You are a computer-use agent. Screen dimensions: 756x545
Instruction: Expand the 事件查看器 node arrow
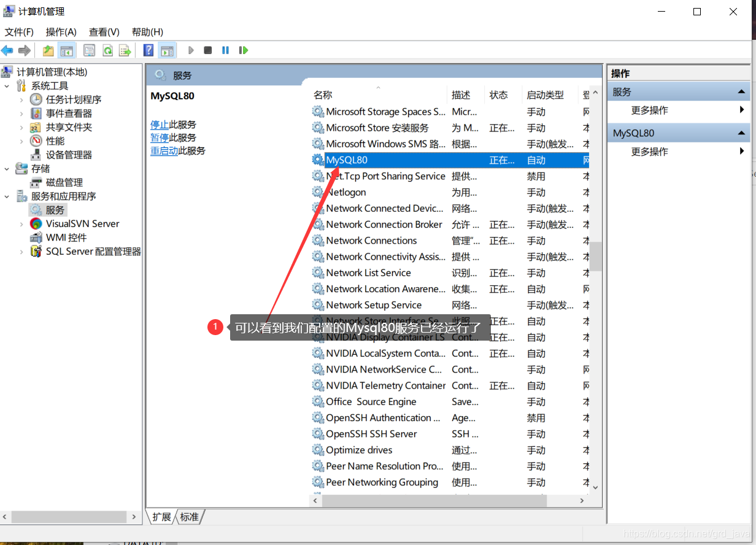[21, 114]
